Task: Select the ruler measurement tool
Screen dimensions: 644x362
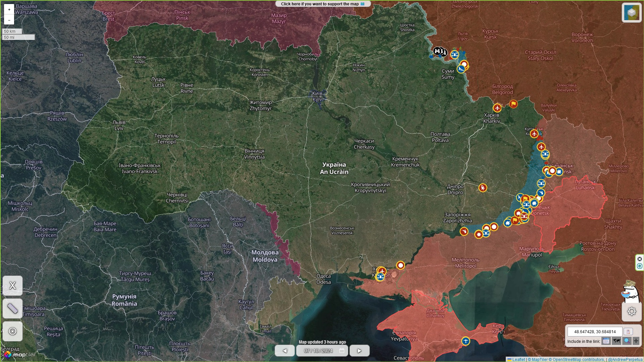Action: point(12,308)
